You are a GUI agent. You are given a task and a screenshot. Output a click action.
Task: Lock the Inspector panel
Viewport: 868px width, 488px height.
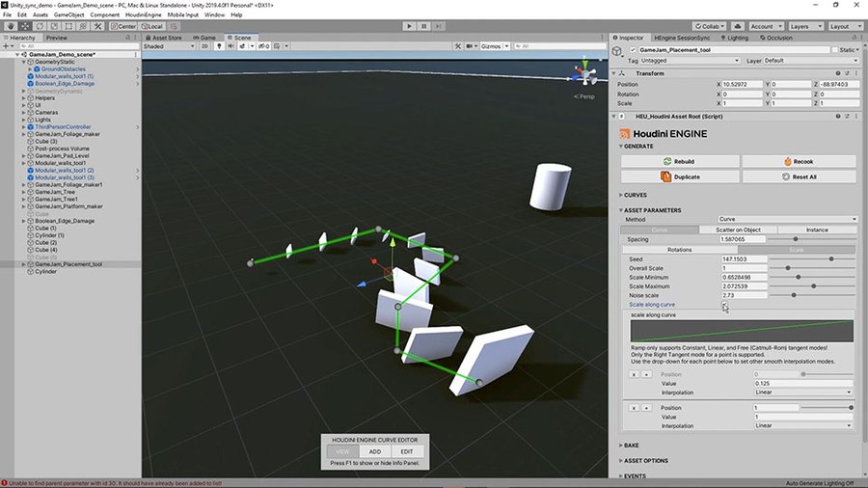[x=854, y=37]
